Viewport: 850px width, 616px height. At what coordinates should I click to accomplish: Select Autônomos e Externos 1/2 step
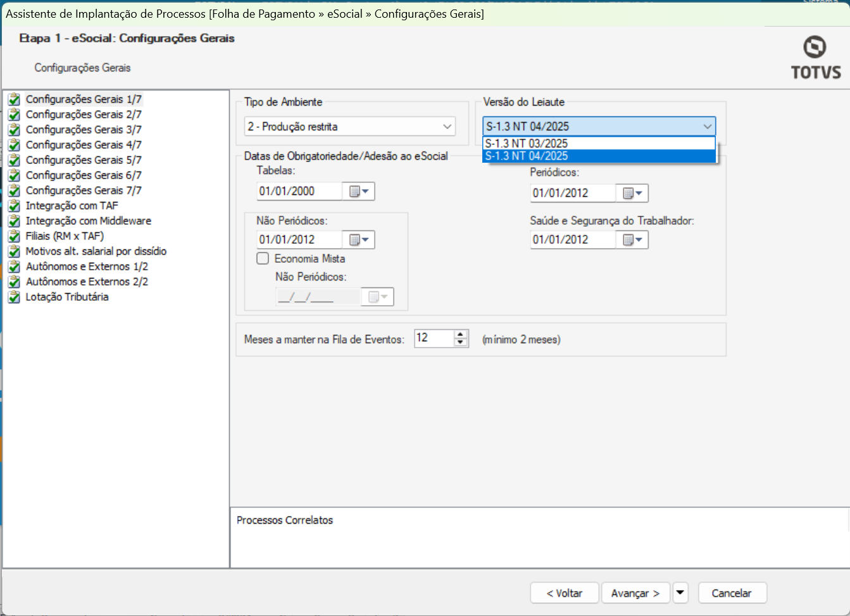pyautogui.click(x=87, y=267)
